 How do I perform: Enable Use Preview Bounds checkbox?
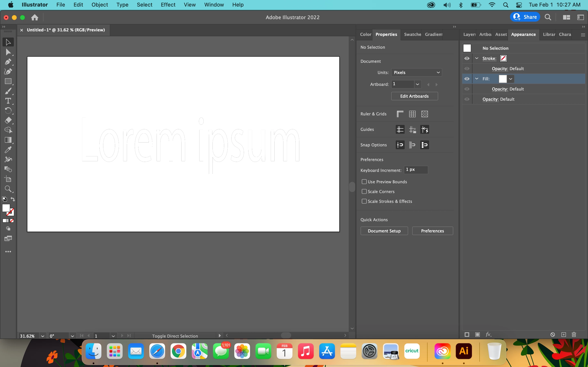click(364, 182)
